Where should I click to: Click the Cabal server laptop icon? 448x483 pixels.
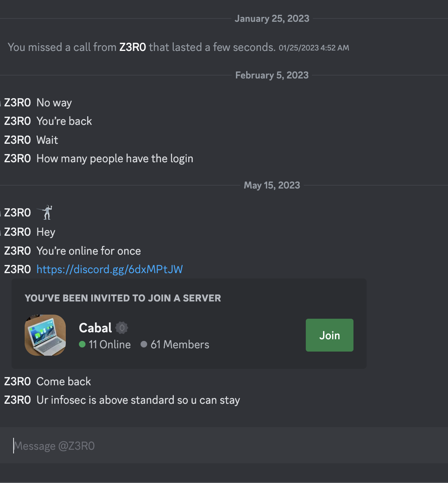click(x=45, y=335)
